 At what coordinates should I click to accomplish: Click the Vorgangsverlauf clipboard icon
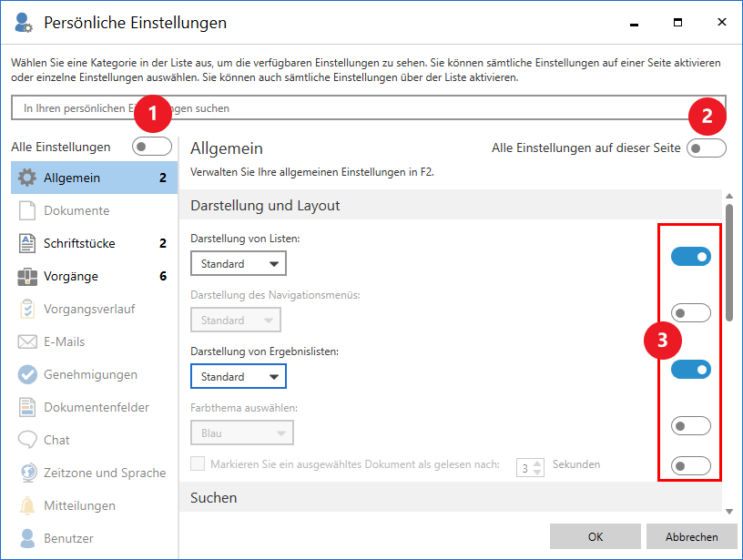coord(27,309)
